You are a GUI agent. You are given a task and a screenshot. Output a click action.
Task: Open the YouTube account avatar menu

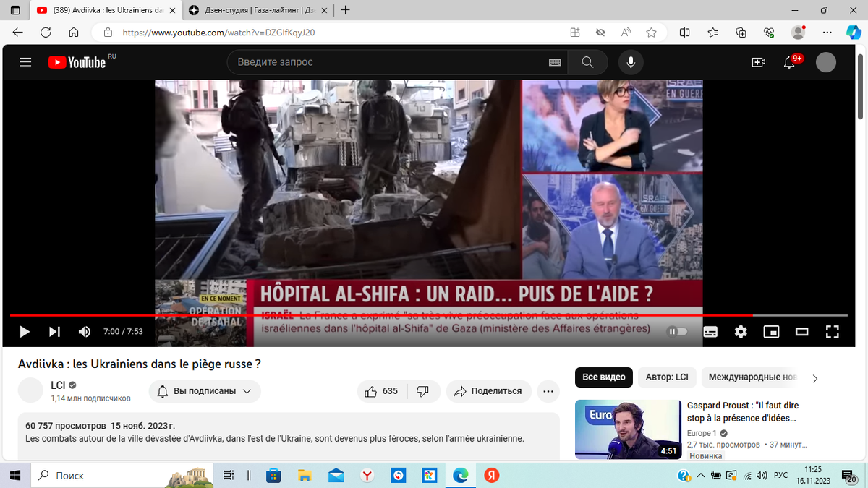pyautogui.click(x=826, y=63)
